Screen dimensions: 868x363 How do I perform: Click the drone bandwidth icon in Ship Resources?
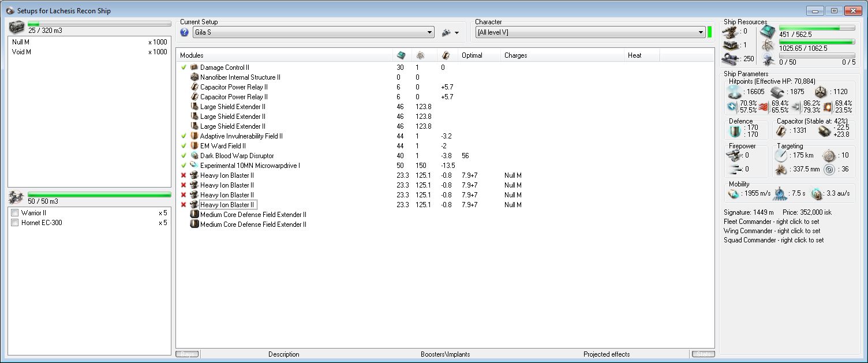768,58
